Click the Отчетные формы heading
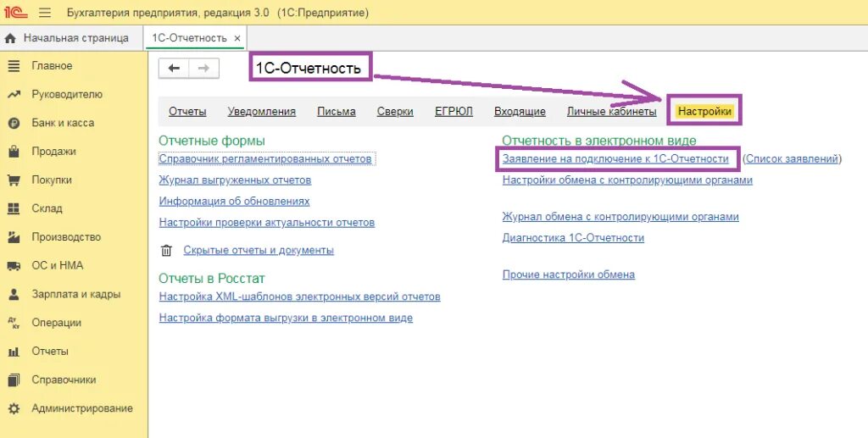The height and width of the screenshot is (438, 868). (212, 141)
